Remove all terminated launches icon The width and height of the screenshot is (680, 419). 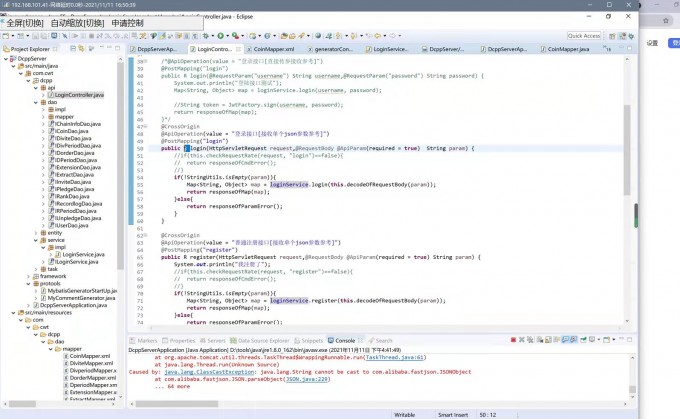(530, 340)
